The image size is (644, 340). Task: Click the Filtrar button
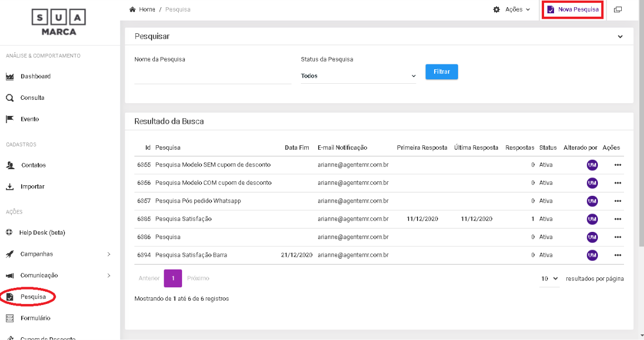coord(441,72)
